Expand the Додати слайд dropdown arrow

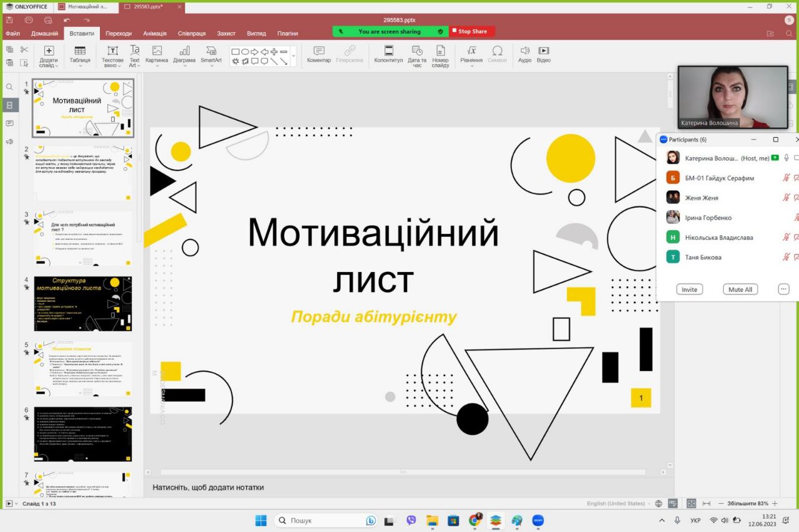(x=56, y=65)
